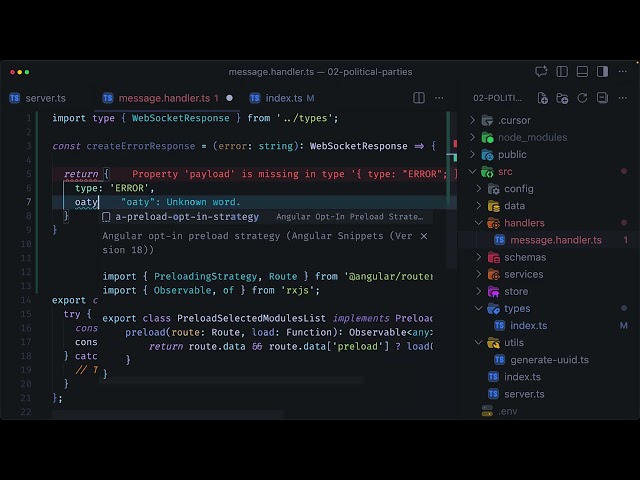Collapse the types folder
The width and height of the screenshot is (640, 480).
pos(479,308)
